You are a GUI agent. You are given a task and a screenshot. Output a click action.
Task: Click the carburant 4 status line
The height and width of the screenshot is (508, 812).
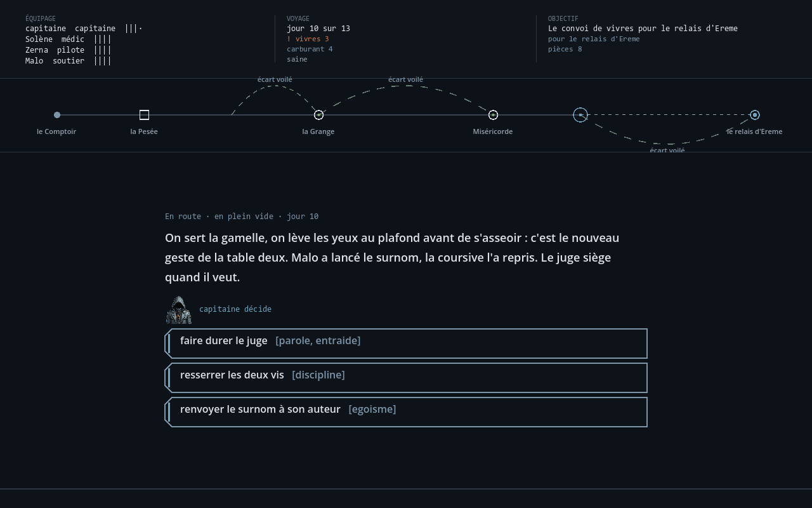(310, 49)
